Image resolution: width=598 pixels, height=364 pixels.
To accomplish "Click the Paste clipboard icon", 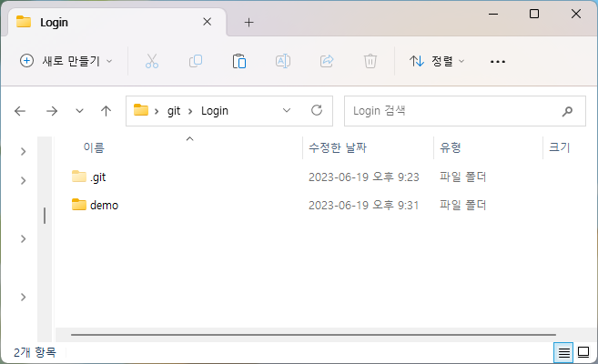I will click(x=239, y=61).
